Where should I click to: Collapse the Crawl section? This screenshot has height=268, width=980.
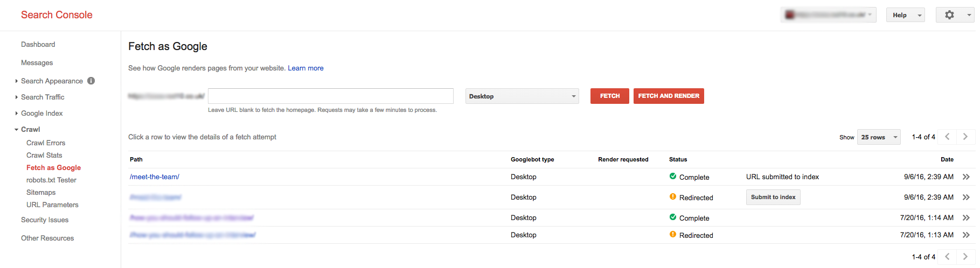pyautogui.click(x=30, y=129)
